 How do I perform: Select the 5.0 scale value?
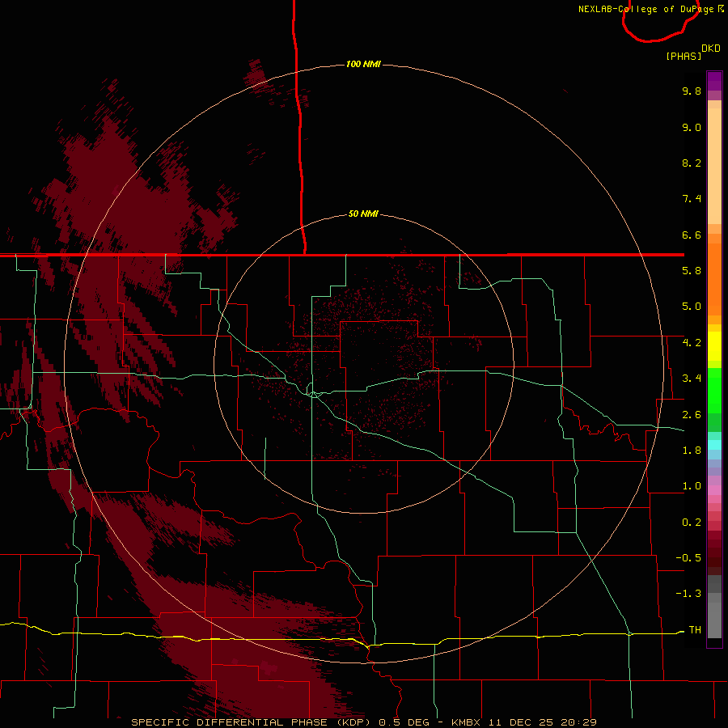coord(692,307)
